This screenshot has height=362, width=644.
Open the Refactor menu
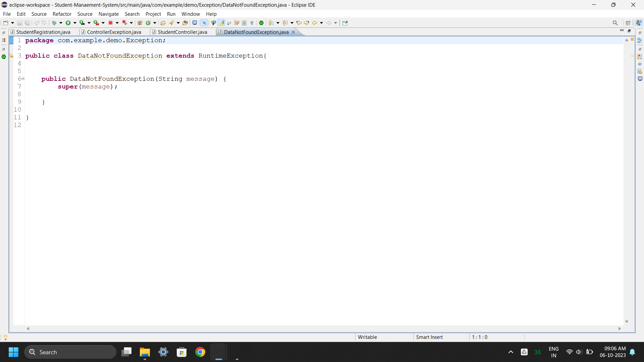(x=62, y=14)
